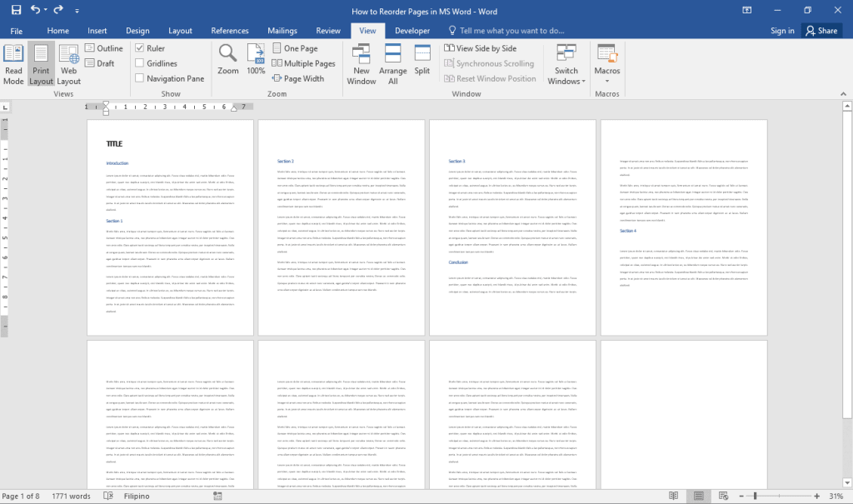Switch to Web Layout view
853x504 pixels.
tap(68, 64)
